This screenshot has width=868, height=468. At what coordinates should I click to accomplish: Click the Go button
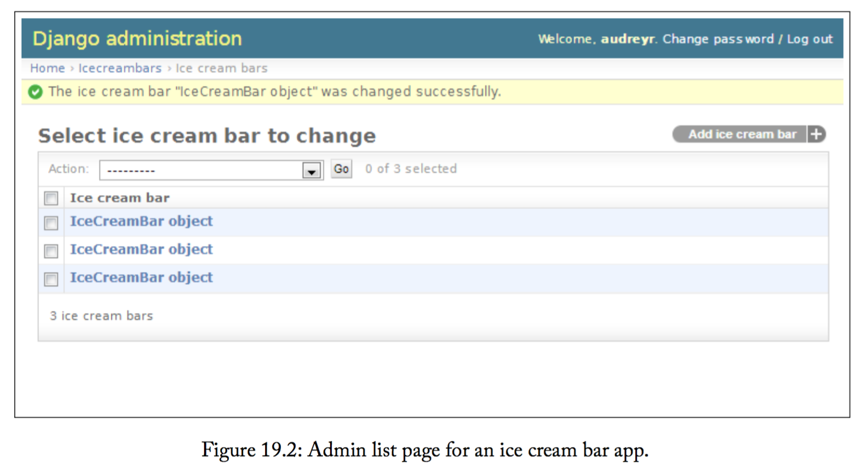(x=341, y=169)
